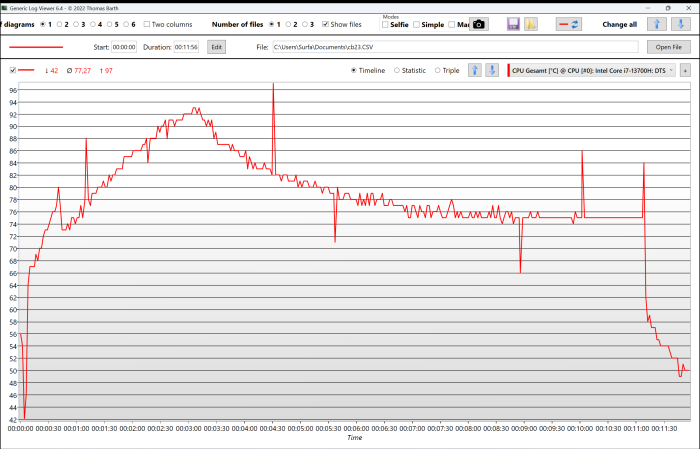Click the 00:03:00 time axis tick
The image size is (700, 449).
[x=188, y=428]
